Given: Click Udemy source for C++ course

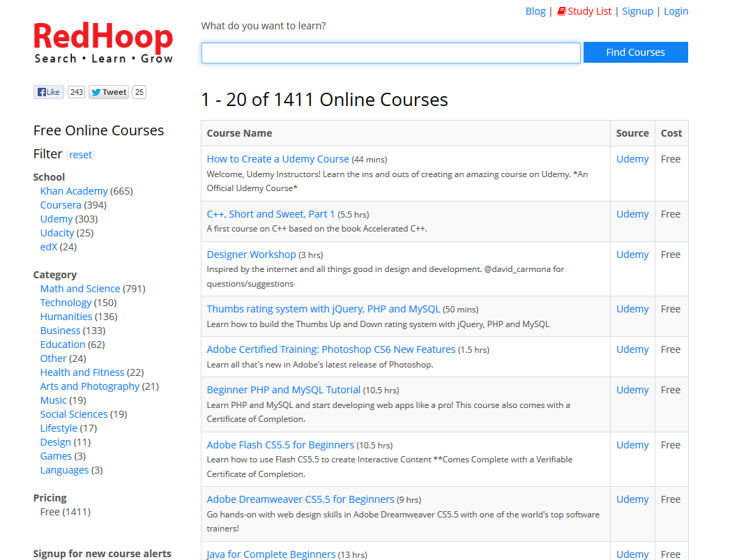Looking at the screenshot, I should point(632,214).
